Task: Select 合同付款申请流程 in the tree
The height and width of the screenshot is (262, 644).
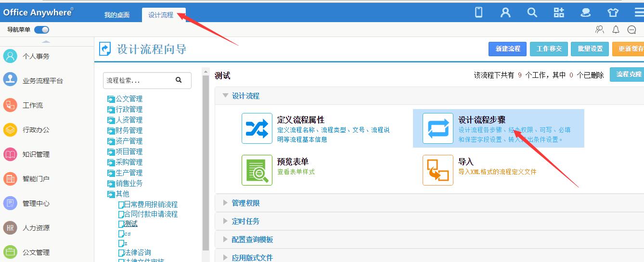Action: point(151,214)
